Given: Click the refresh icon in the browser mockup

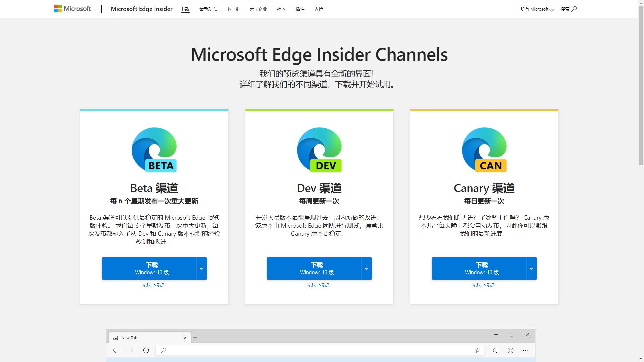Looking at the screenshot, I should (146, 350).
